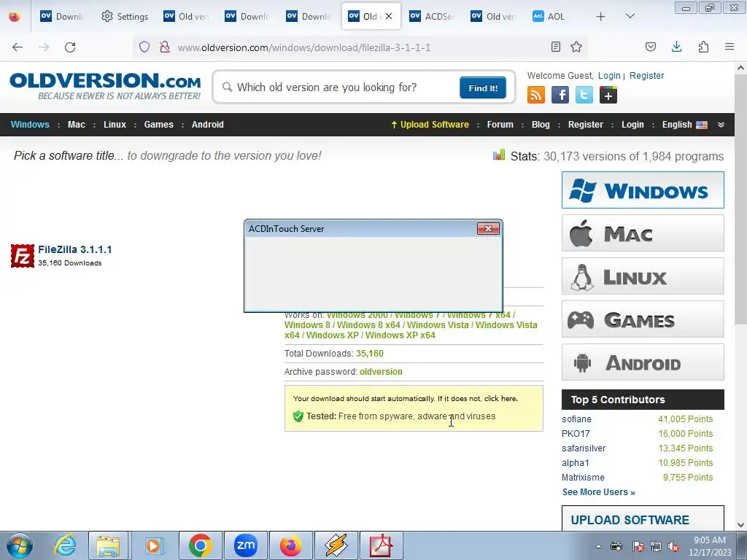Screen dimensions: 747x560
Task: Click the page vertical scrollbar thumb
Action: click(740, 200)
